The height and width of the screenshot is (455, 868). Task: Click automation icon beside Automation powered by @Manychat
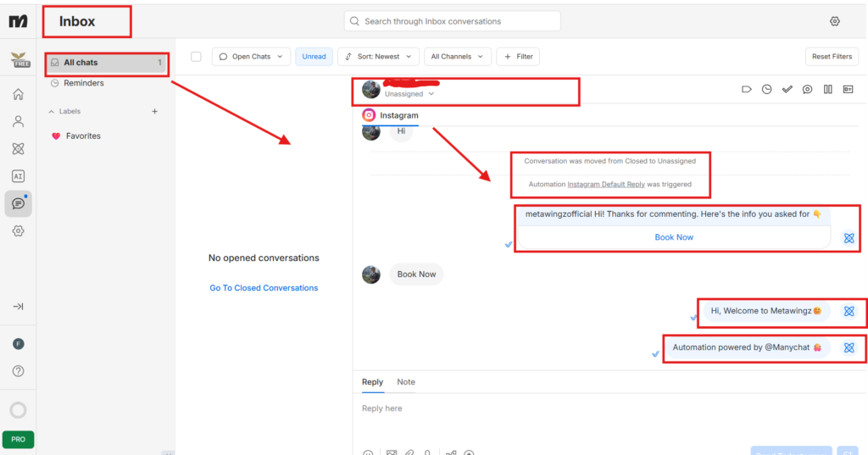pyautogui.click(x=849, y=347)
